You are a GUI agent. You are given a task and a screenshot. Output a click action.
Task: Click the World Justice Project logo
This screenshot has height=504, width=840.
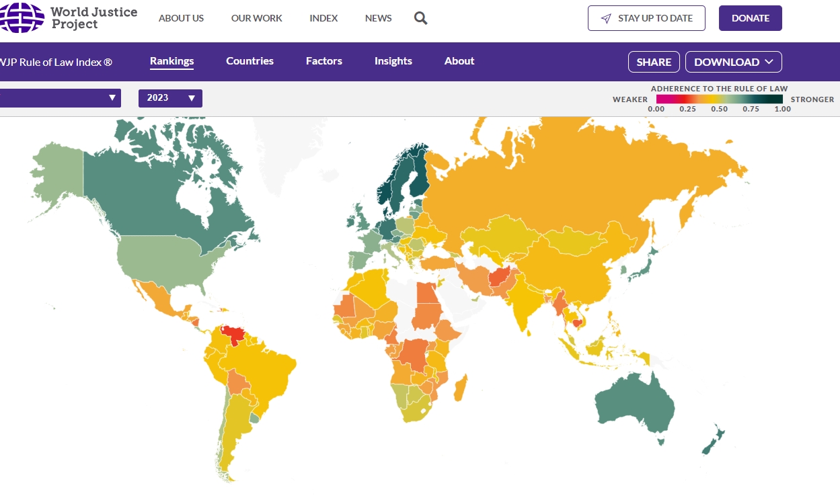pos(69,17)
